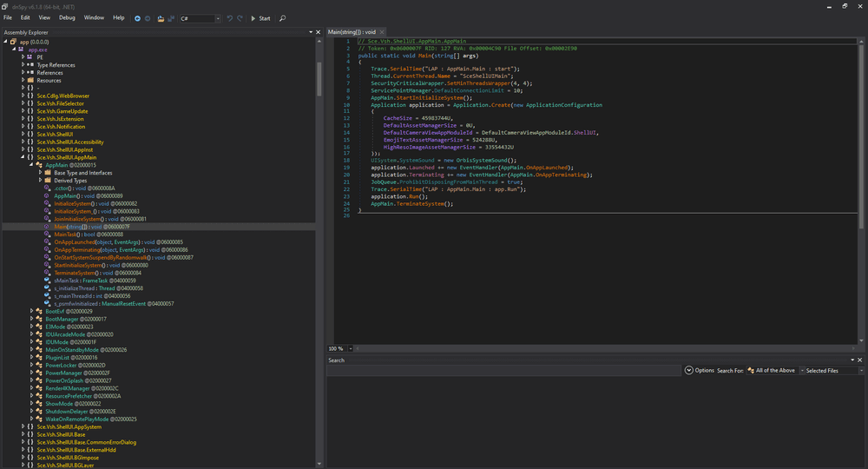Viewport: 868px width, 469px height.
Task: Click the Search magnifier toolbar icon
Action: pyautogui.click(x=282, y=18)
